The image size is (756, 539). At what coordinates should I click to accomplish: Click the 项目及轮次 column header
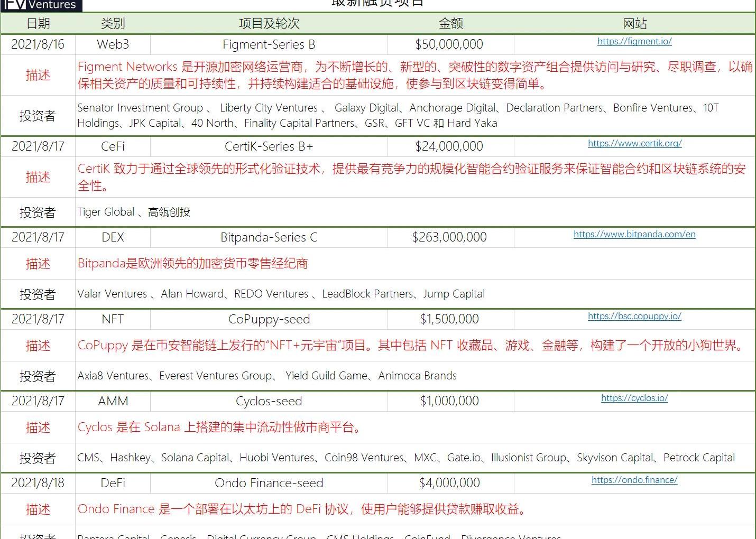269,23
